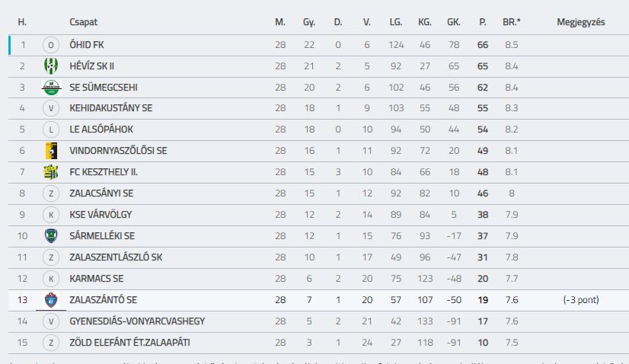629x364 pixels.
Task: Click the Zalaszántó SE team badge
Action: click(51, 300)
